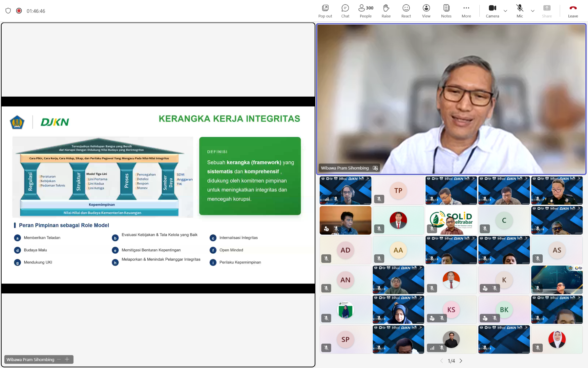Viewport: 588px width, 368px height.
Task: Click 'Mendukung UKI' item
Action: pos(38,262)
